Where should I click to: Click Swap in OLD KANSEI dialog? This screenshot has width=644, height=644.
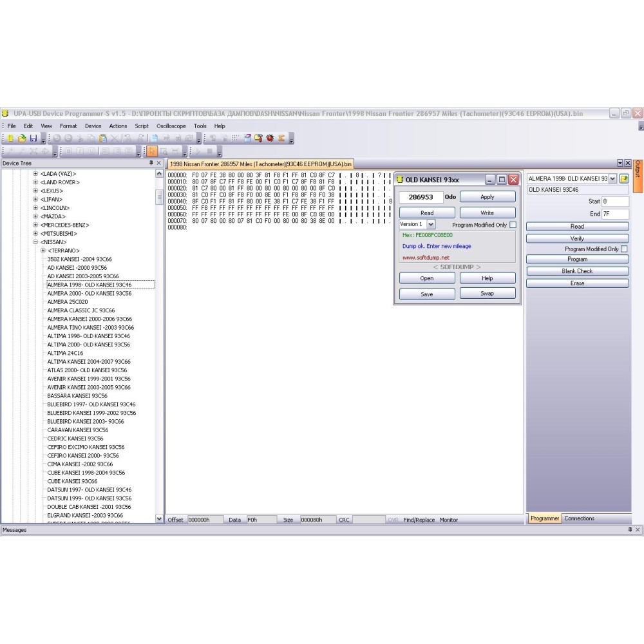coord(488,293)
